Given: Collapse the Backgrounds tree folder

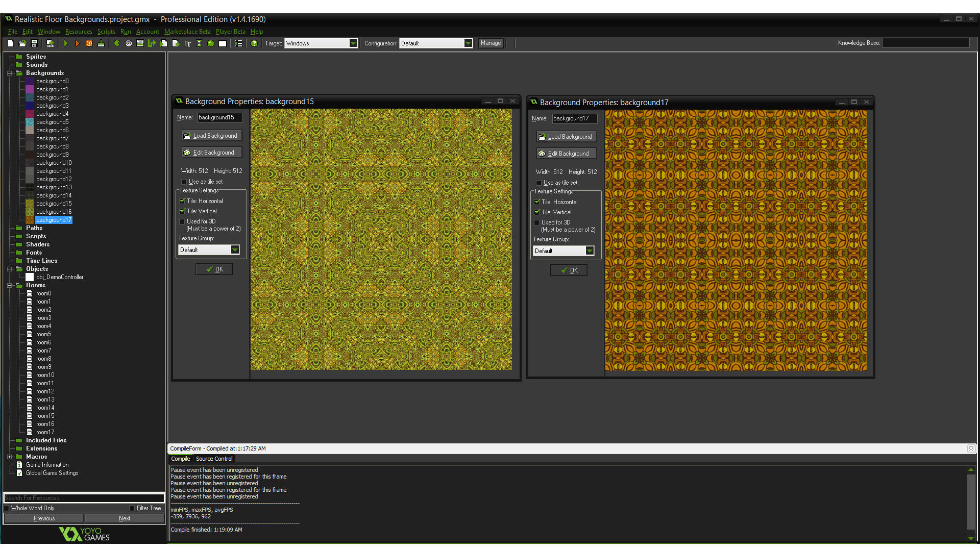Looking at the screenshot, I should 9,73.
